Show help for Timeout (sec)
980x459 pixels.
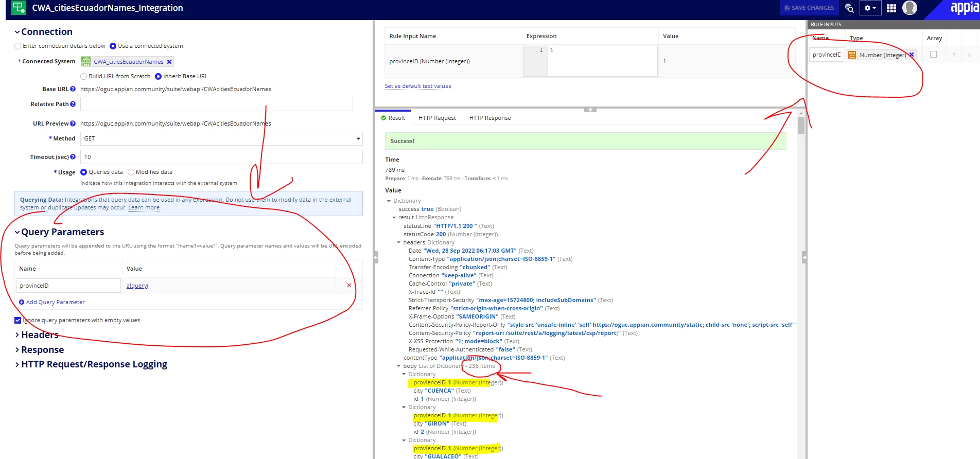(x=73, y=157)
